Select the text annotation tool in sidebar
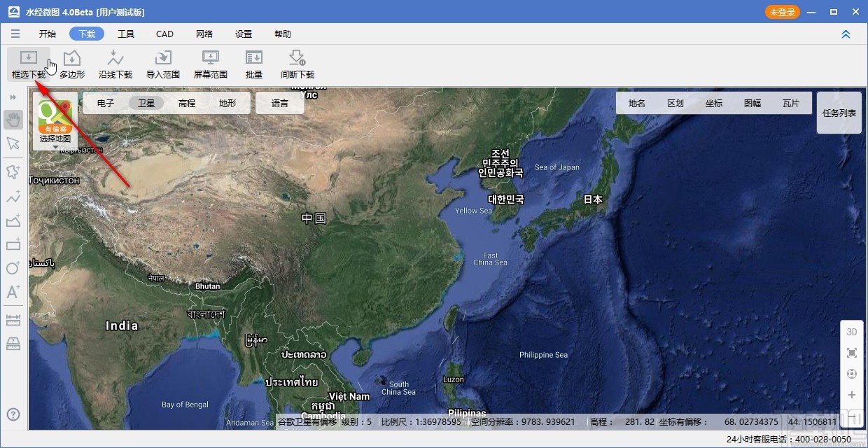The width and height of the screenshot is (868, 448). [13, 293]
